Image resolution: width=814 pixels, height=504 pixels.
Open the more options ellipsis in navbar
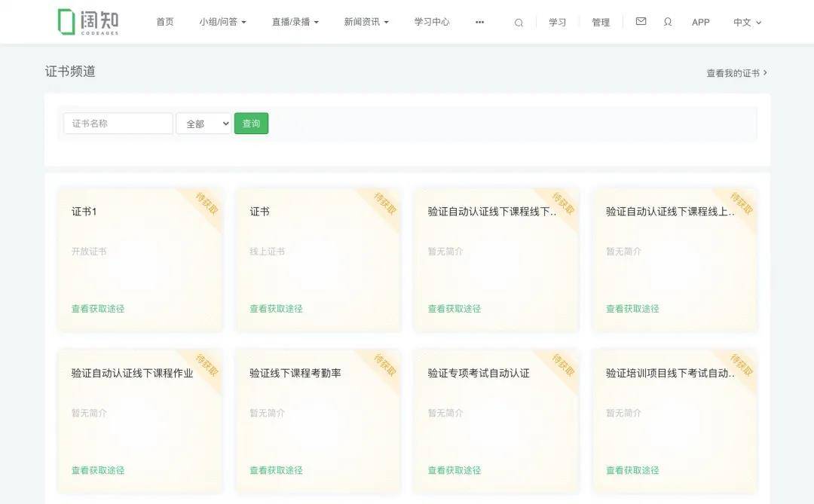[479, 23]
